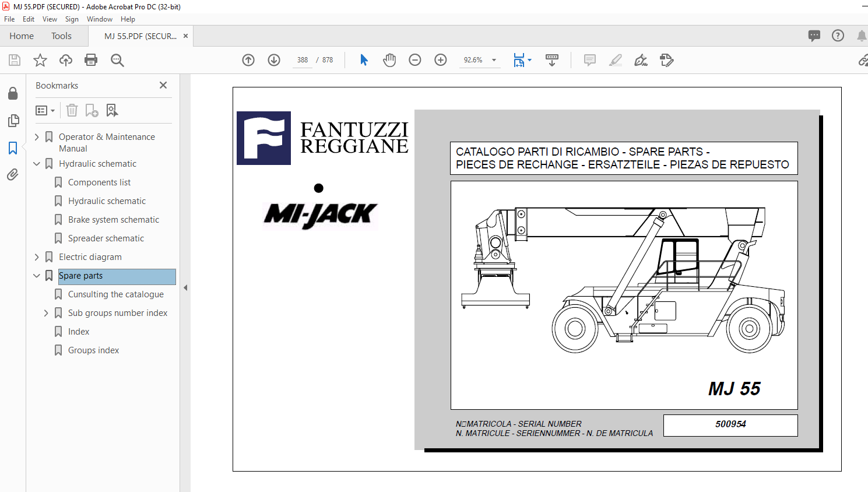The image size is (868, 492).
Task: Click the reach stacker drawing on the page
Action: click(623, 281)
